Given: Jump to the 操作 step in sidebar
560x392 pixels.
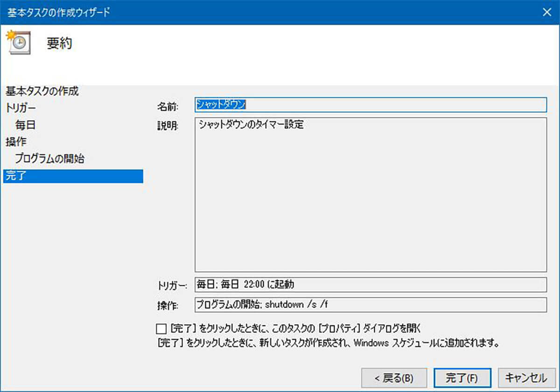Looking at the screenshot, I should click(x=16, y=142).
